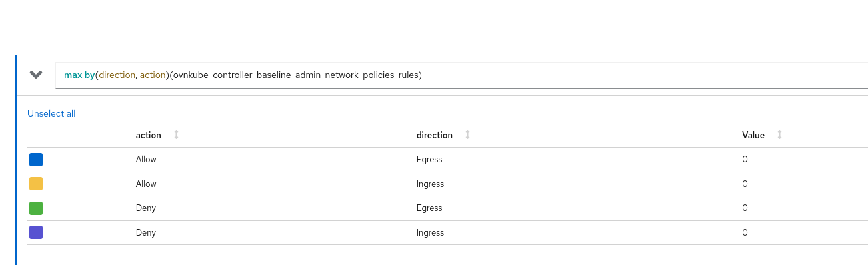The image size is (868, 265).
Task: Focus the PromQL metric name in the query field
Action: pyautogui.click(x=296, y=75)
